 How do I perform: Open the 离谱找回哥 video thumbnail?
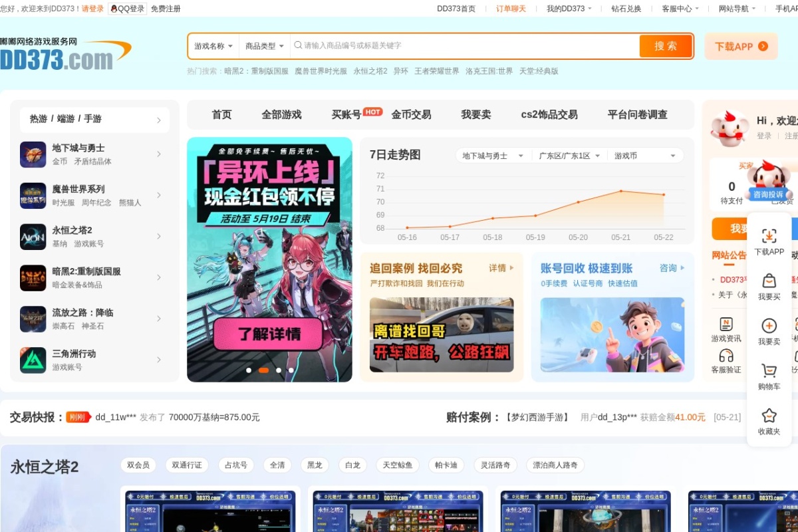click(x=442, y=334)
